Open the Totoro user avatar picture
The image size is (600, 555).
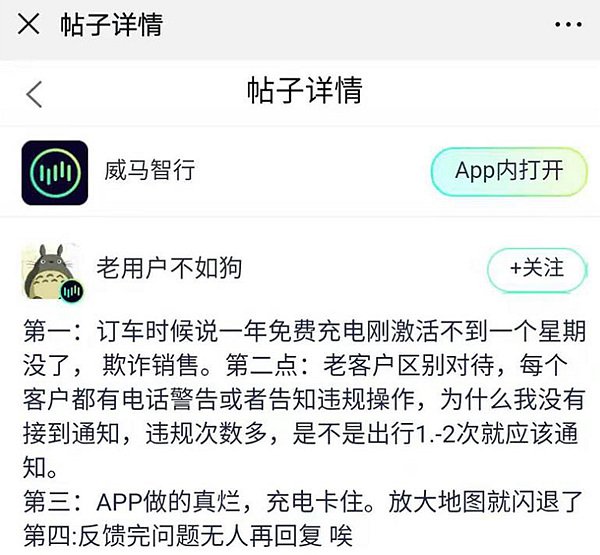(x=51, y=271)
